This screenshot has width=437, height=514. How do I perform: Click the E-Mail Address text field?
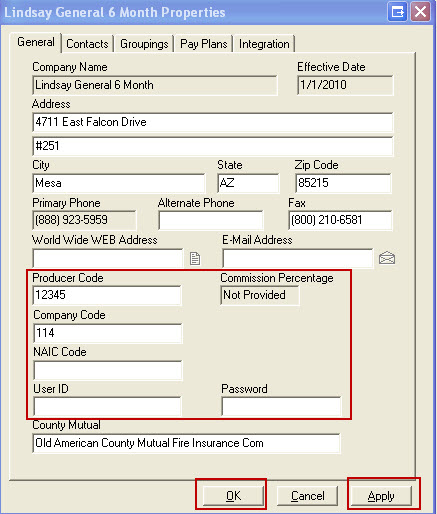(x=298, y=258)
